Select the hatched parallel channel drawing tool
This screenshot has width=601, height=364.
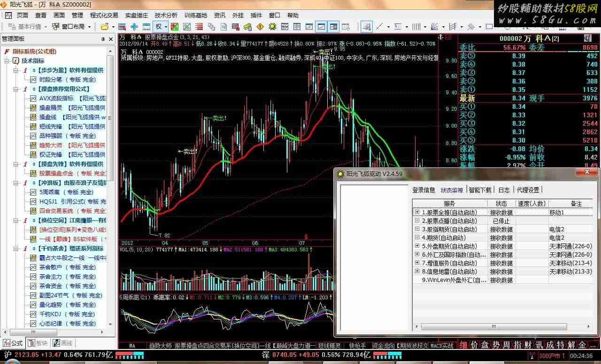point(471,27)
